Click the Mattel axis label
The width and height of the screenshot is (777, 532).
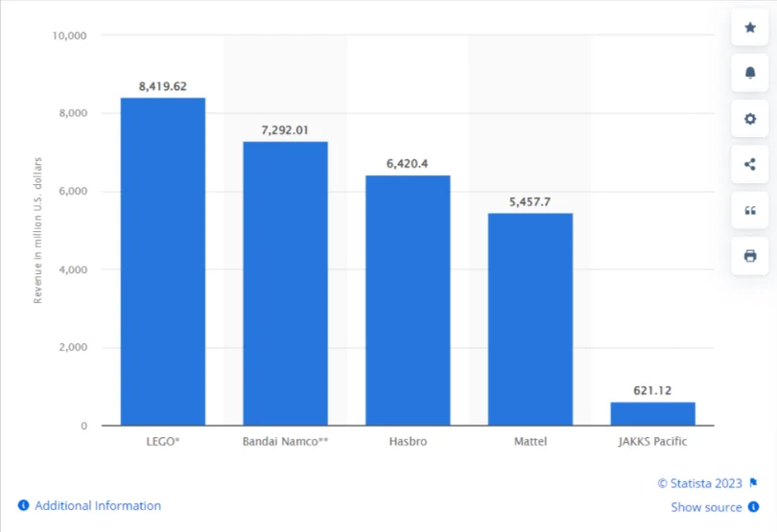point(530,441)
